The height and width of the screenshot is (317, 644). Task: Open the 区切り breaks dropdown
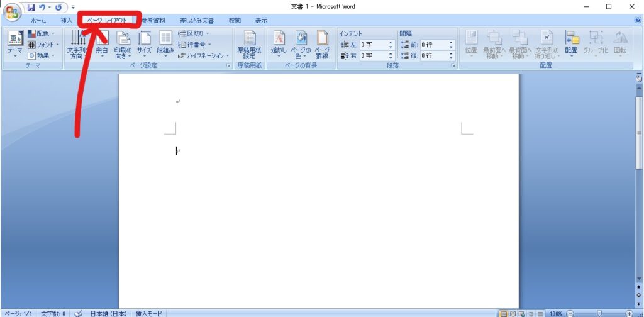click(x=194, y=34)
